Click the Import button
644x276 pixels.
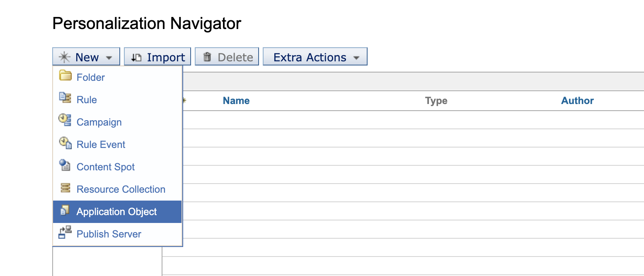[x=157, y=56]
